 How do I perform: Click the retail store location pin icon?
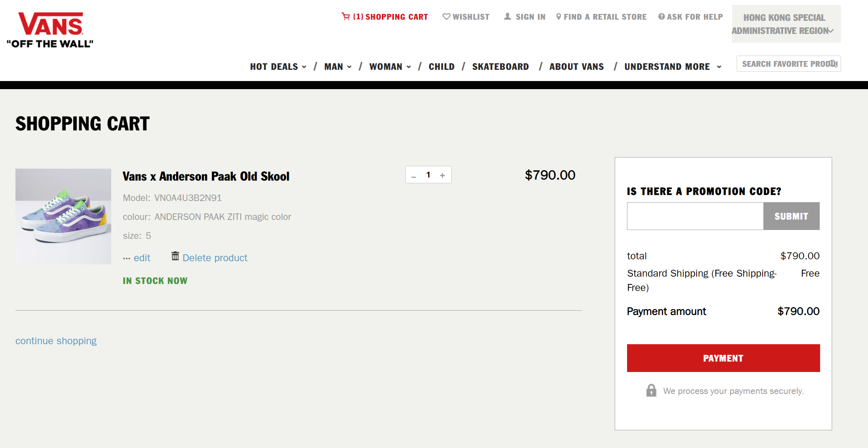(x=558, y=17)
